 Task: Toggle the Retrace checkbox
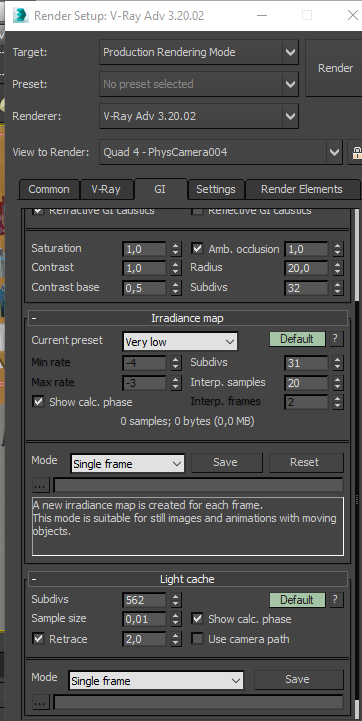pos(39,639)
